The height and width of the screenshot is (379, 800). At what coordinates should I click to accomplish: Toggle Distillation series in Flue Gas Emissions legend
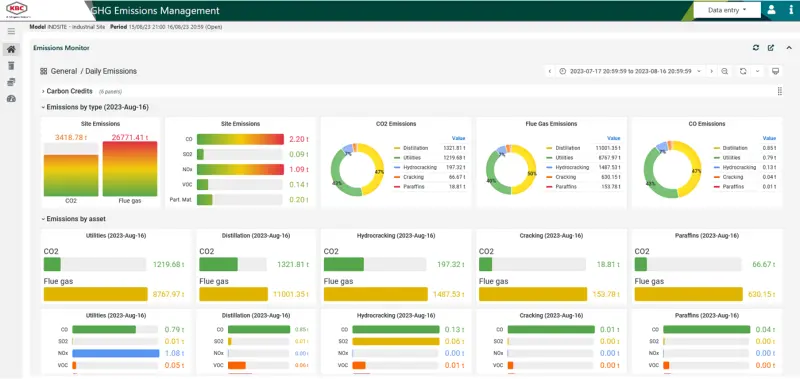[x=566, y=148]
